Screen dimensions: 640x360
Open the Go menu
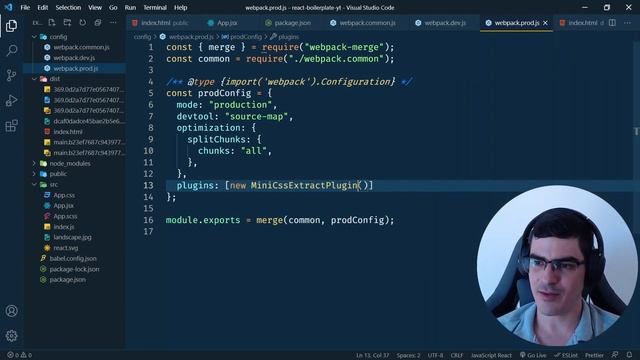pos(113,7)
